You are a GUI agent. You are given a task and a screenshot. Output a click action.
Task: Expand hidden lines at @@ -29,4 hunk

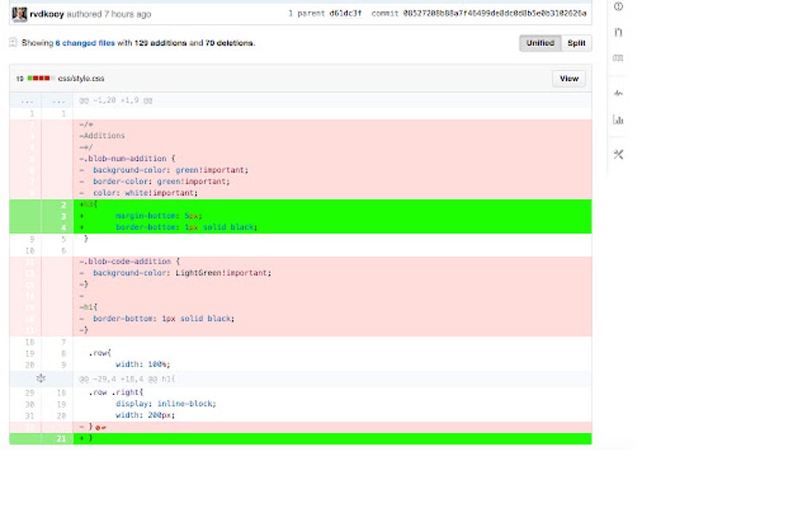click(41, 378)
